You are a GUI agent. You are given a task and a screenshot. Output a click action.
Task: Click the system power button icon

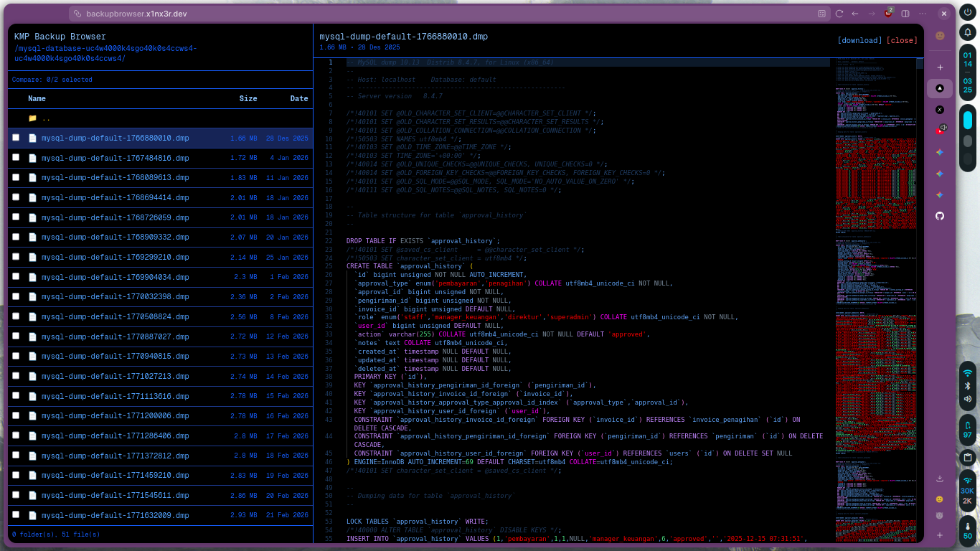pyautogui.click(x=967, y=14)
